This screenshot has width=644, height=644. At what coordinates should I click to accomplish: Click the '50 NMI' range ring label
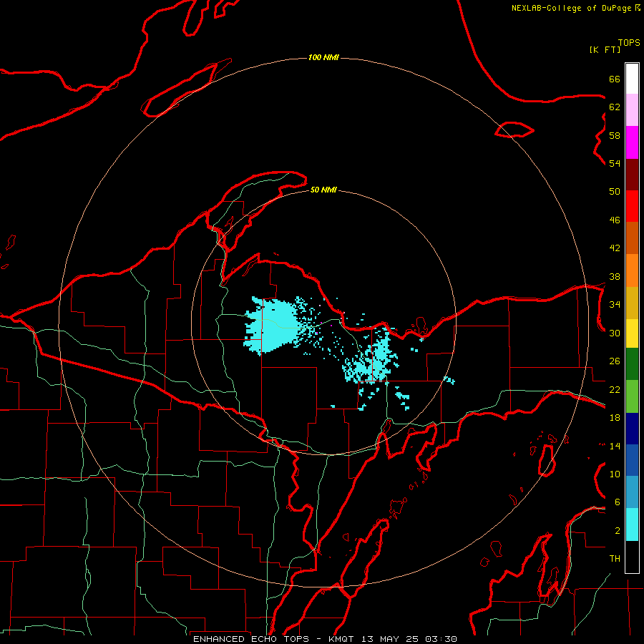[323, 190]
